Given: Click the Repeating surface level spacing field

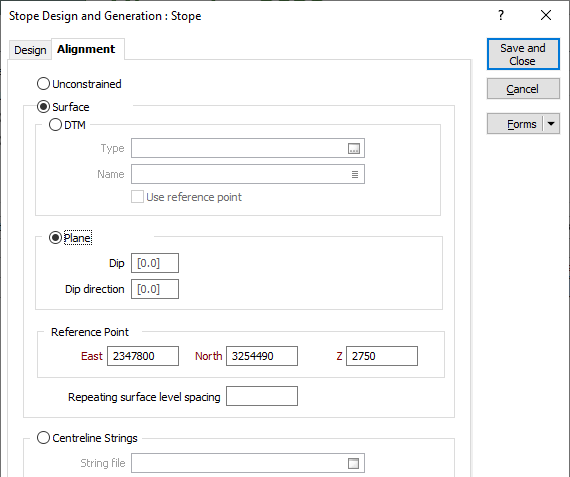Looking at the screenshot, I should pyautogui.click(x=262, y=396).
